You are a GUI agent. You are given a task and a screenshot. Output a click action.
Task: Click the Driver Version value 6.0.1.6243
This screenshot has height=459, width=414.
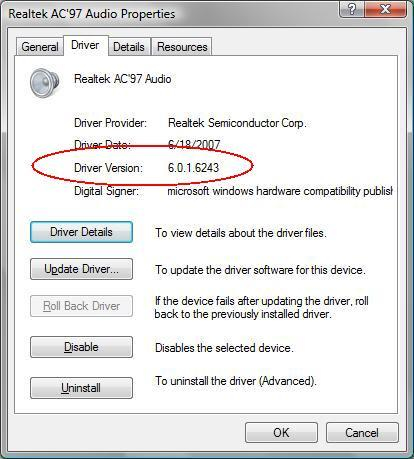click(x=193, y=168)
